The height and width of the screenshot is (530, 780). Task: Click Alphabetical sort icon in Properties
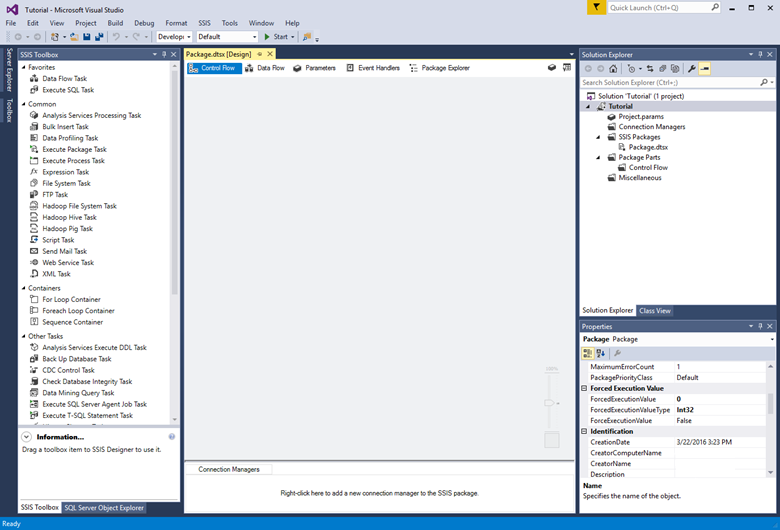(x=600, y=353)
